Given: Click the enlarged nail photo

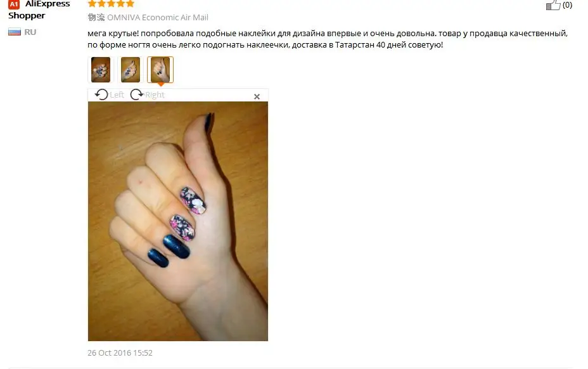Looking at the screenshot, I should click(x=178, y=221).
